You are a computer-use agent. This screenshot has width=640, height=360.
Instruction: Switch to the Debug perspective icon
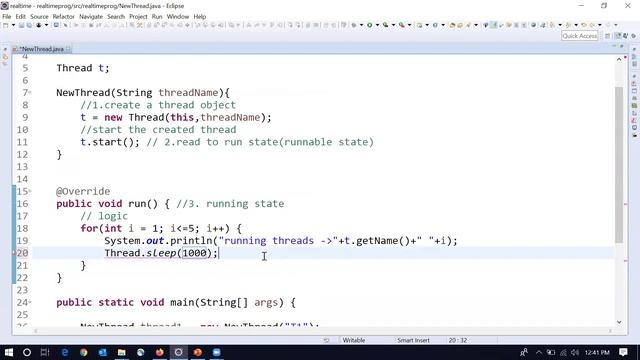tap(633, 36)
